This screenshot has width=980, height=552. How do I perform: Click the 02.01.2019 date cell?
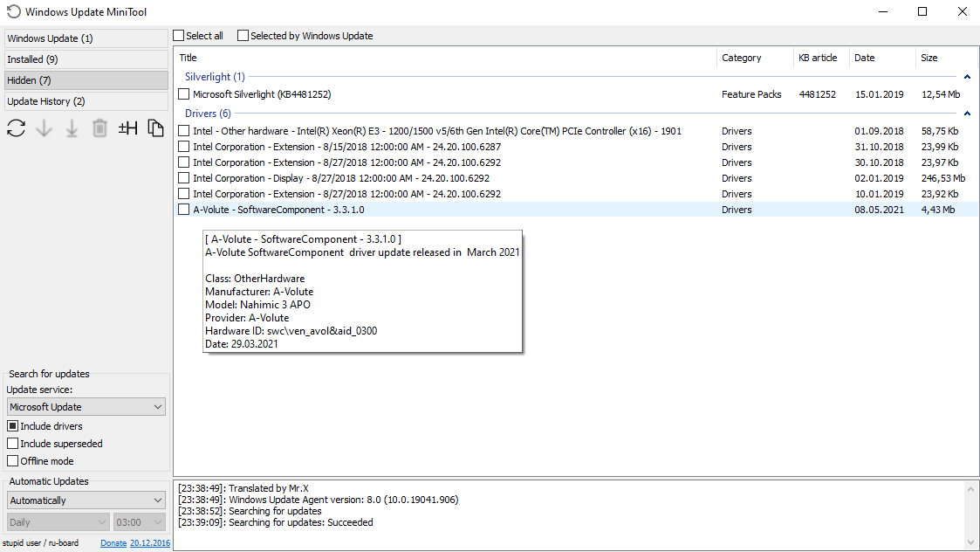(x=880, y=178)
